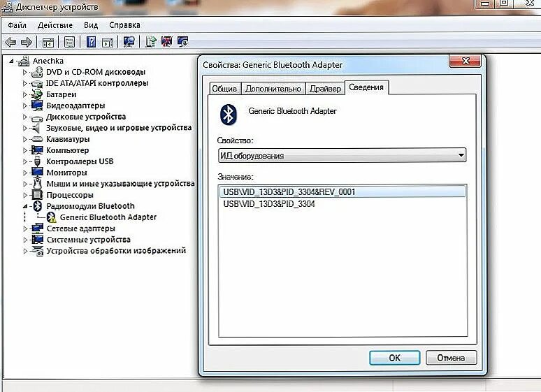Screen dimensions: 541x392
Task: Click the Properties sheet toolbar icon
Action: [69, 43]
